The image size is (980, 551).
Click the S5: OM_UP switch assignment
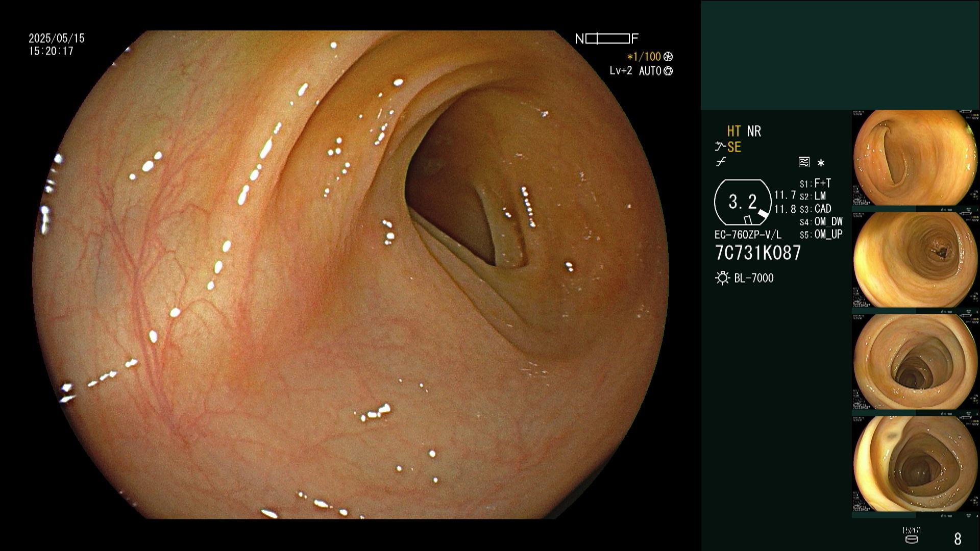(821, 234)
